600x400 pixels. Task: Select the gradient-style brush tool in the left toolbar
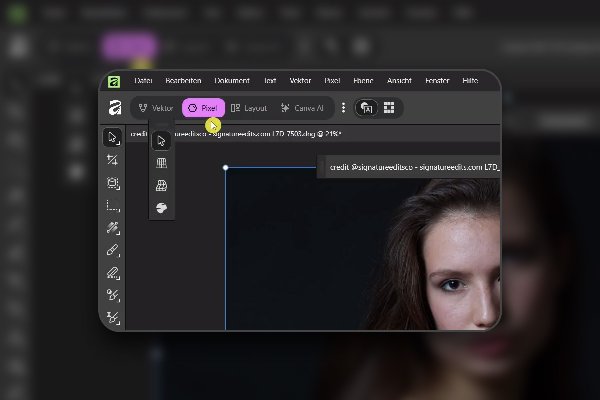[113, 228]
